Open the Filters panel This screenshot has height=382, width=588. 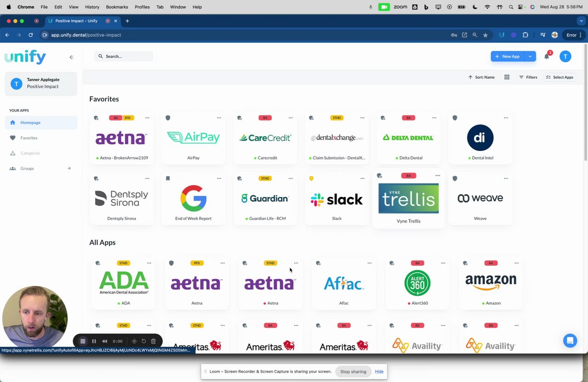pyautogui.click(x=528, y=77)
